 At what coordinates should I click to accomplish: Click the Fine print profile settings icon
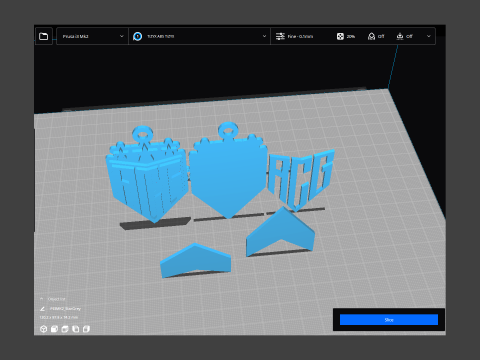[x=280, y=36]
